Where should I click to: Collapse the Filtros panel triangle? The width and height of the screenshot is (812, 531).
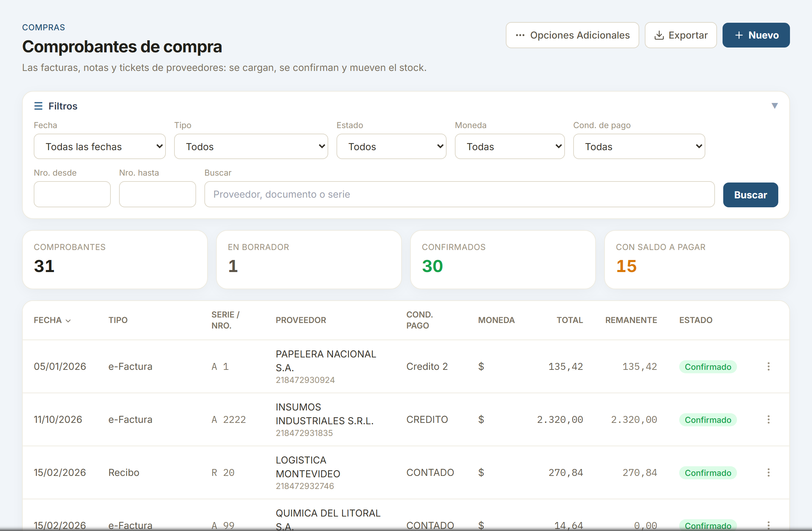pos(774,106)
